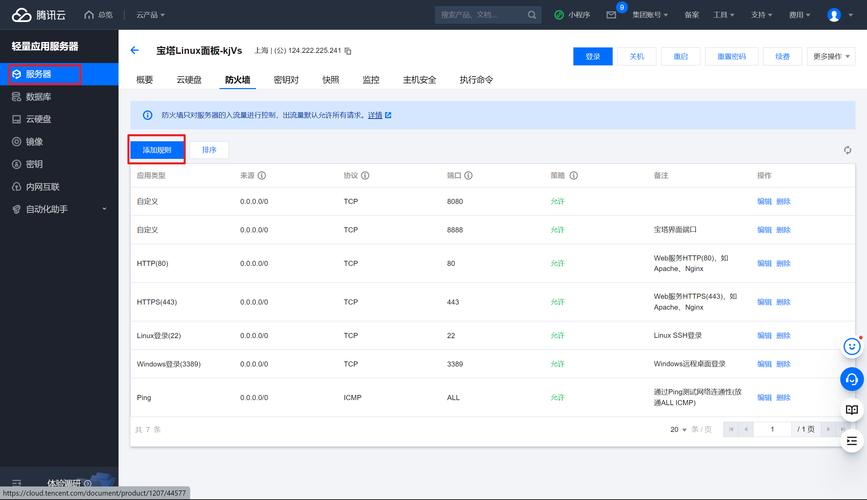The image size is (867, 500).
Task: Click the 重启 restart button
Action: coord(681,56)
